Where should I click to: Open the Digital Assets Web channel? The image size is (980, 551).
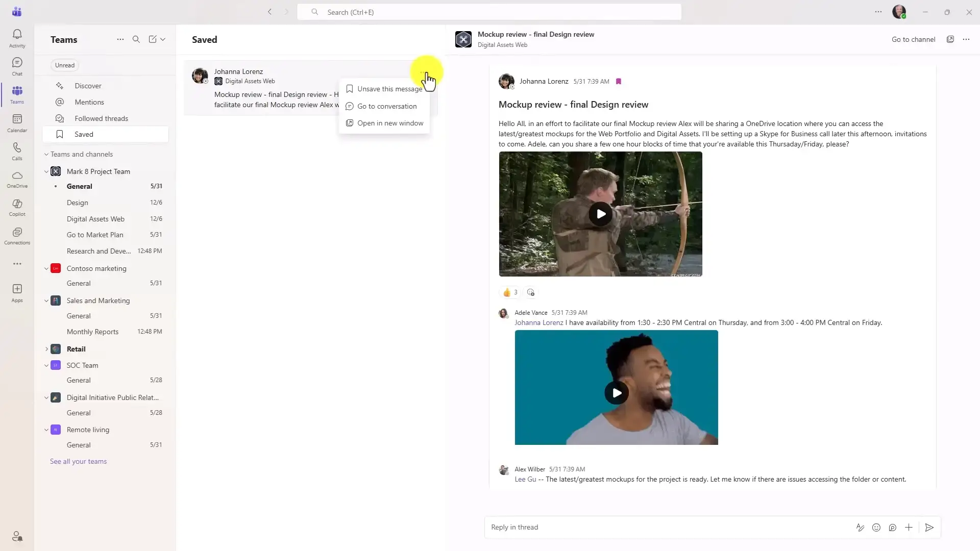click(106, 219)
